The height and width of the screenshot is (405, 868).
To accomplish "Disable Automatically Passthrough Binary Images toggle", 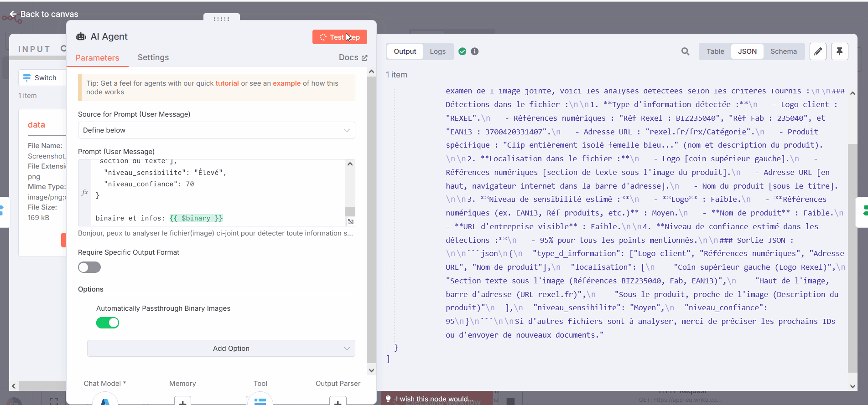I will pos(108,323).
